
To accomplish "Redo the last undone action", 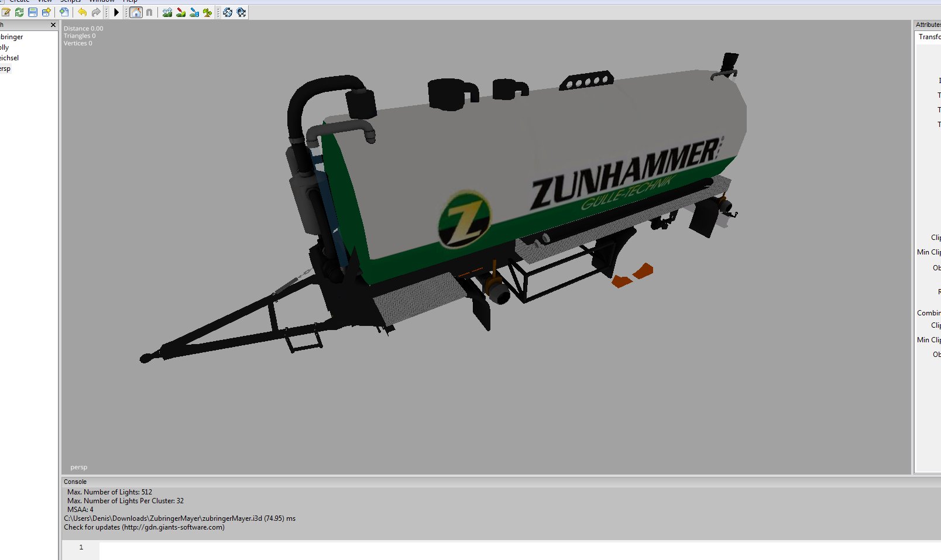I will pos(96,12).
